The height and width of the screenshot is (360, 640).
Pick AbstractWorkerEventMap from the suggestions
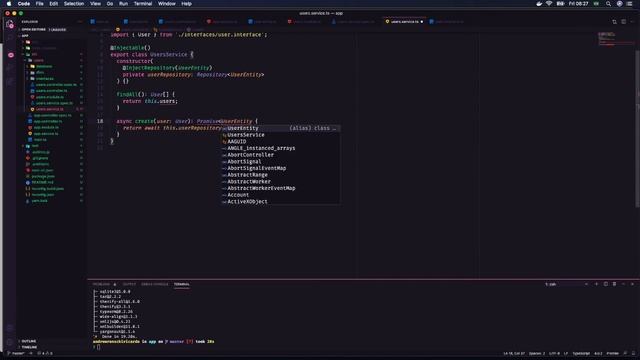tap(281, 188)
